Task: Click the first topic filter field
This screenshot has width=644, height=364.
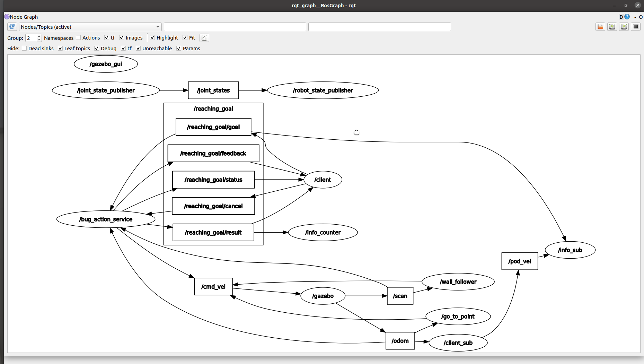Action: [235, 27]
